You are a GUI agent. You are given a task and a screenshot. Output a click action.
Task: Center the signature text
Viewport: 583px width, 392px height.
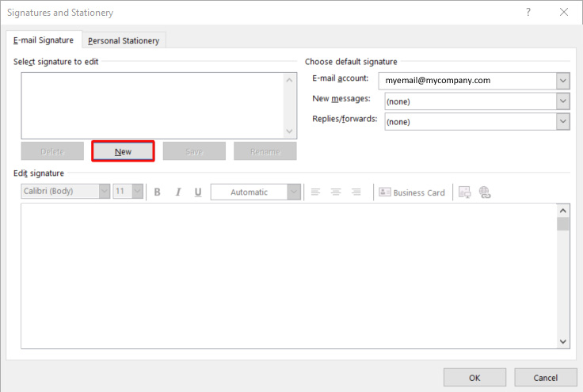[x=336, y=192]
